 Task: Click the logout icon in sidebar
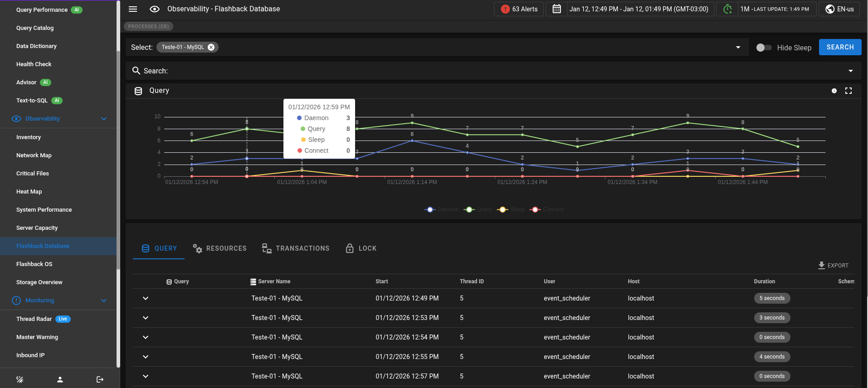(x=100, y=379)
